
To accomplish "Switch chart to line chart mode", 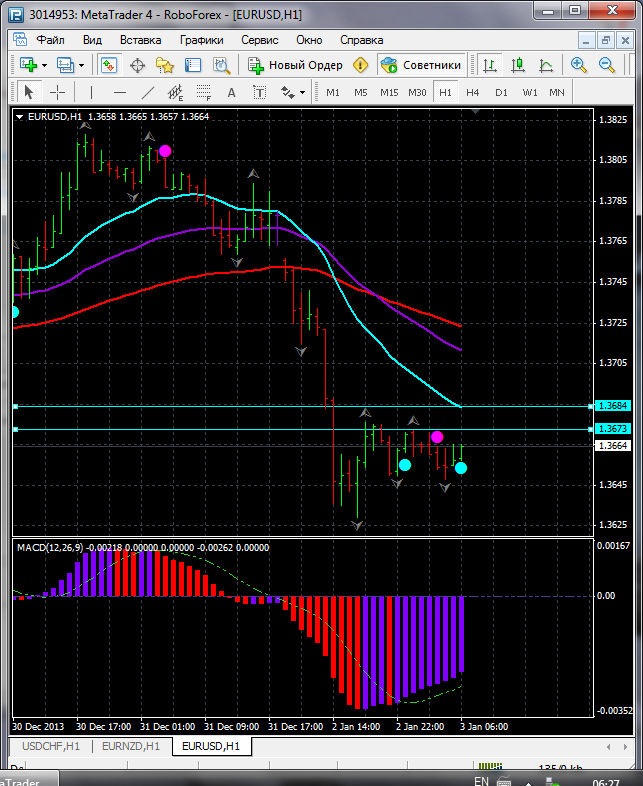I will [546, 65].
